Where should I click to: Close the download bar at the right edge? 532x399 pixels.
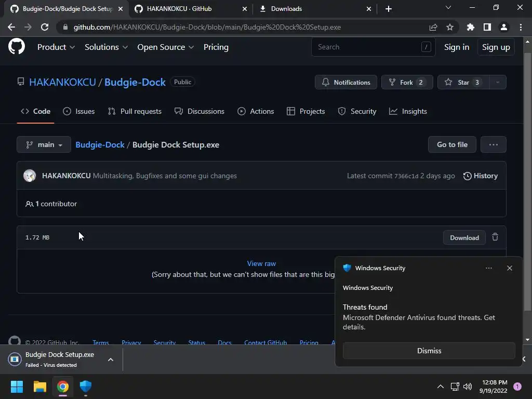[x=524, y=360]
